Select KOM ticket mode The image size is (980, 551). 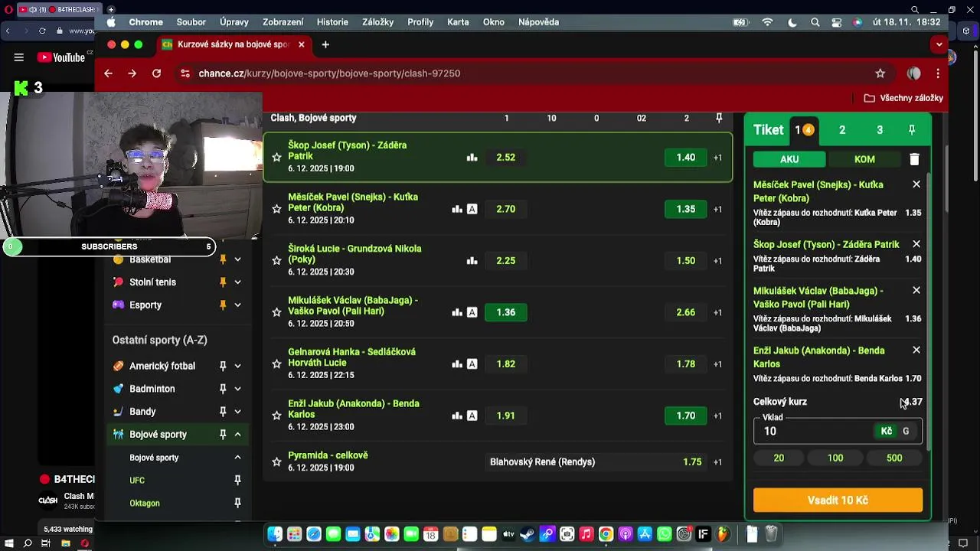click(864, 159)
